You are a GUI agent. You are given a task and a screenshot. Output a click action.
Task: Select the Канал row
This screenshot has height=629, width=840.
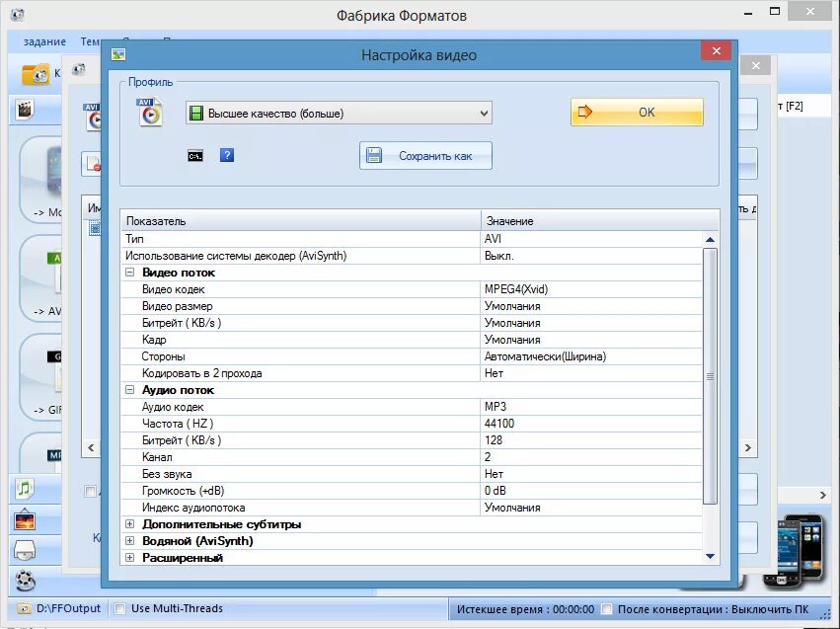pyautogui.click(x=412, y=457)
